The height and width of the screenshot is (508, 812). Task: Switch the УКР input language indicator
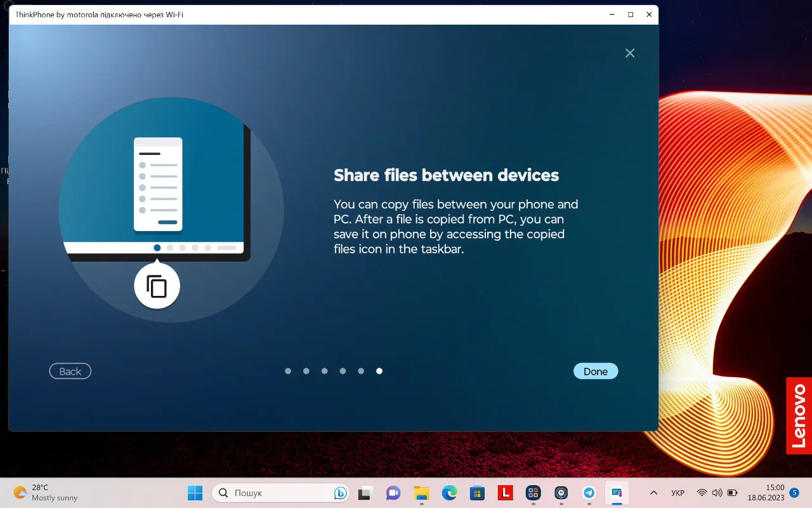678,493
